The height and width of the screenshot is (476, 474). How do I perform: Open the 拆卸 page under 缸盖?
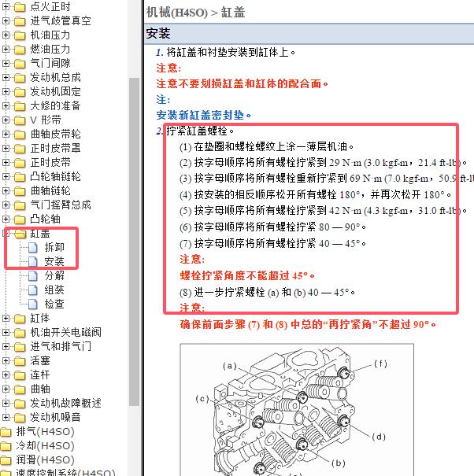[54, 247]
